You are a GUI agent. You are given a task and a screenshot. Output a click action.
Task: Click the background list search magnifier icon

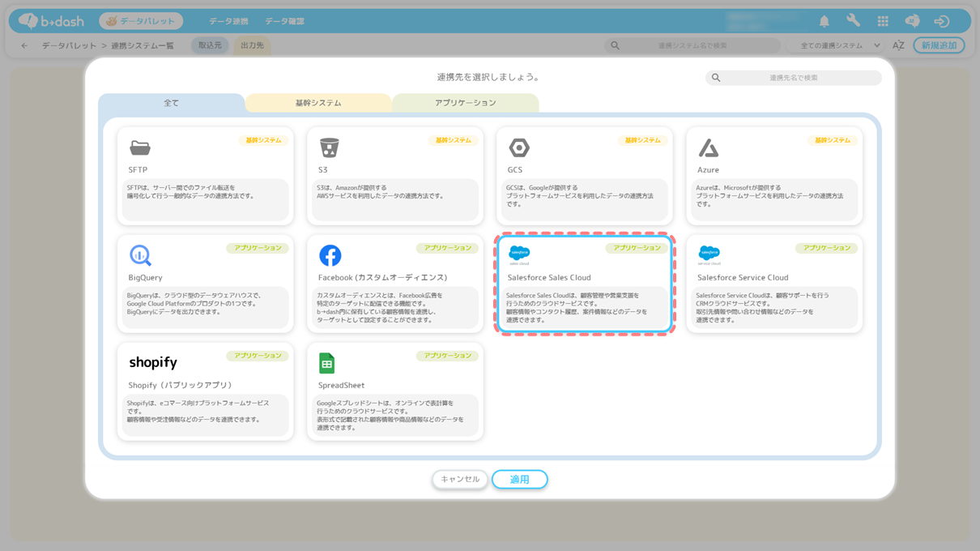click(616, 45)
